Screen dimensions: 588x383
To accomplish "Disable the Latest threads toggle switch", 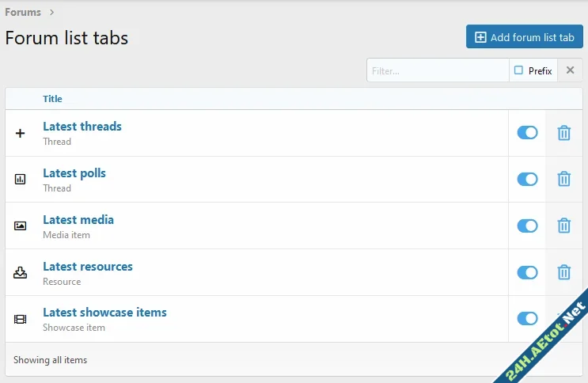I will point(527,133).
